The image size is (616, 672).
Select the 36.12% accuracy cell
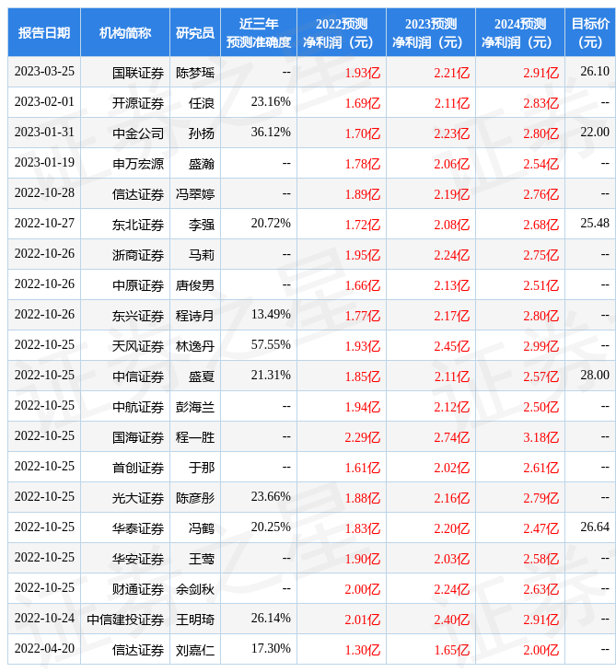[271, 133]
